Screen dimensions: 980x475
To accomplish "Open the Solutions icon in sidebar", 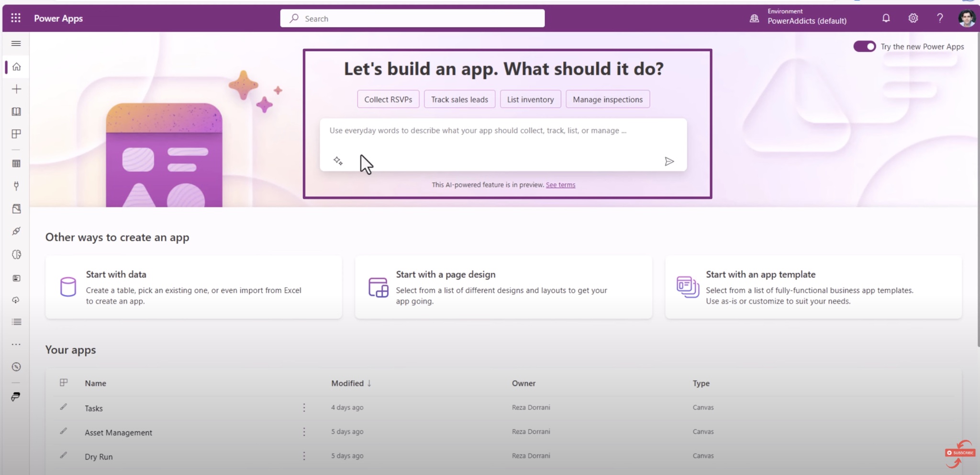I will point(16,209).
